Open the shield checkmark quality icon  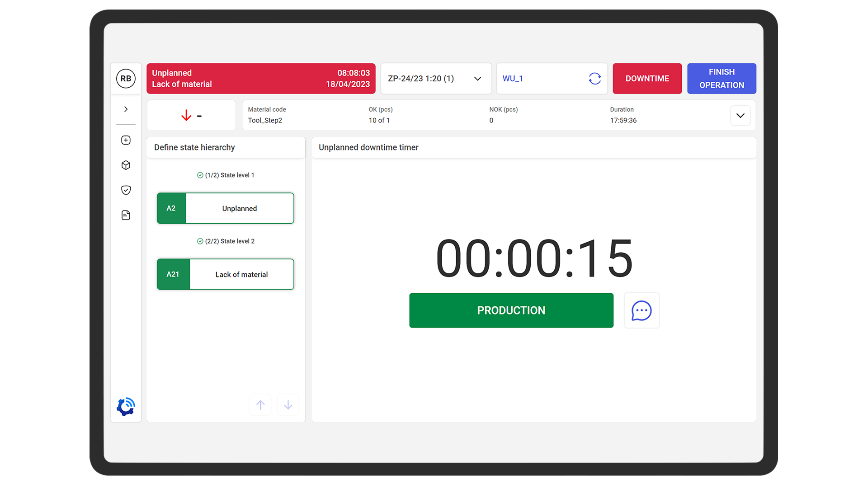[x=126, y=190]
